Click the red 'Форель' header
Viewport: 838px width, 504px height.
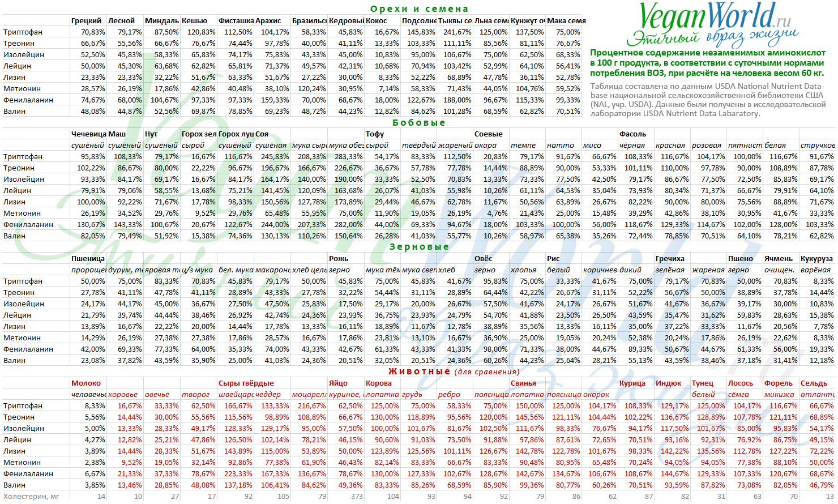point(779,383)
